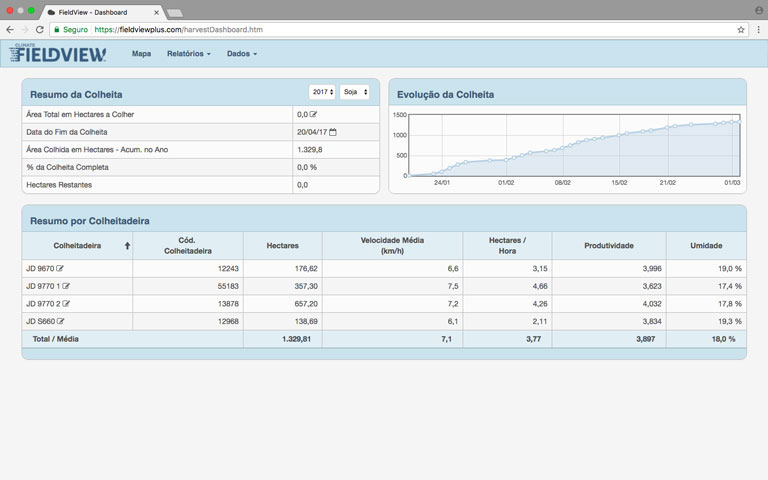Open a new browser tab
The width and height of the screenshot is (768, 480).
click(174, 13)
